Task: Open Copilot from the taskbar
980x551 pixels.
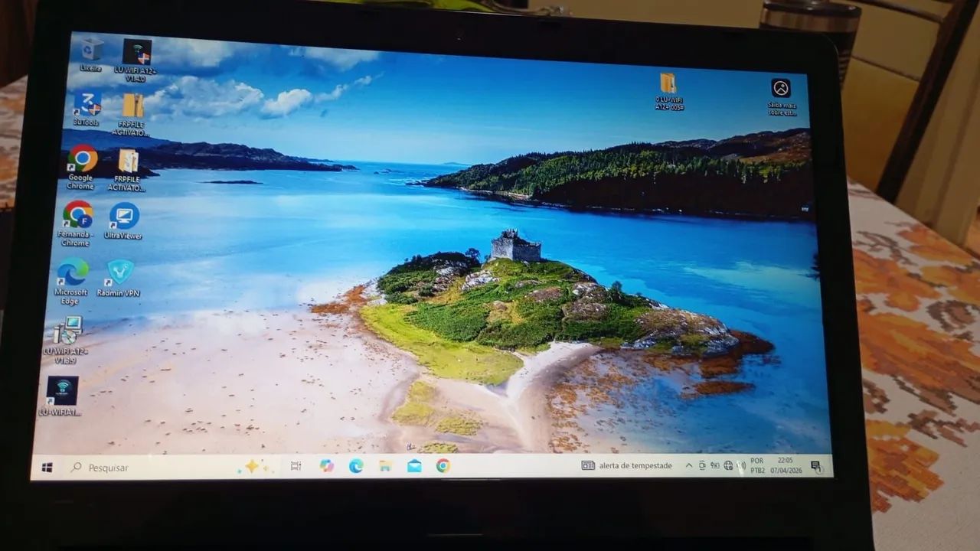Action: pos(327,465)
